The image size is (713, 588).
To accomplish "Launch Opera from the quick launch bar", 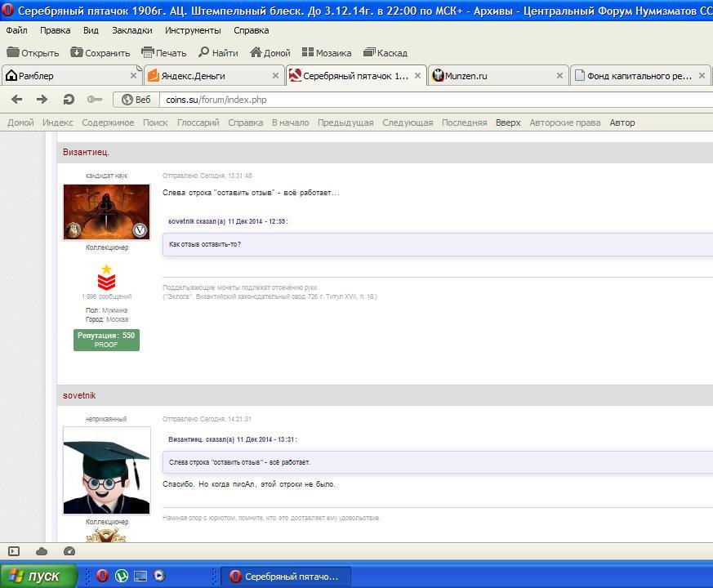I will point(102,577).
